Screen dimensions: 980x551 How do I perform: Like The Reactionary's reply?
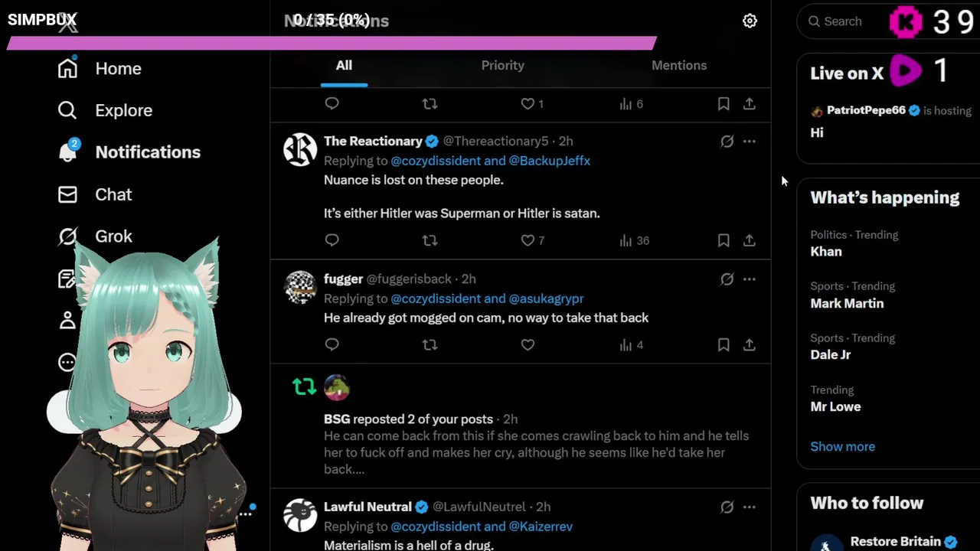tap(528, 240)
